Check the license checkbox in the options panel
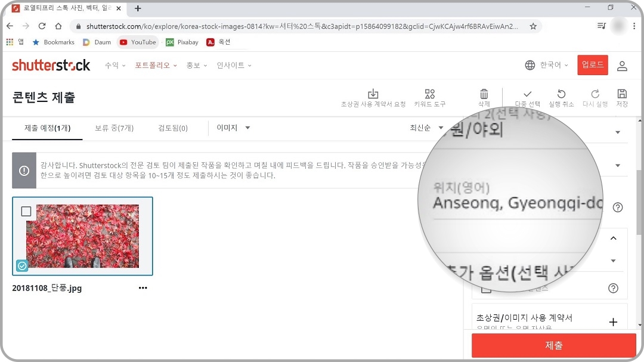 pyautogui.click(x=486, y=288)
